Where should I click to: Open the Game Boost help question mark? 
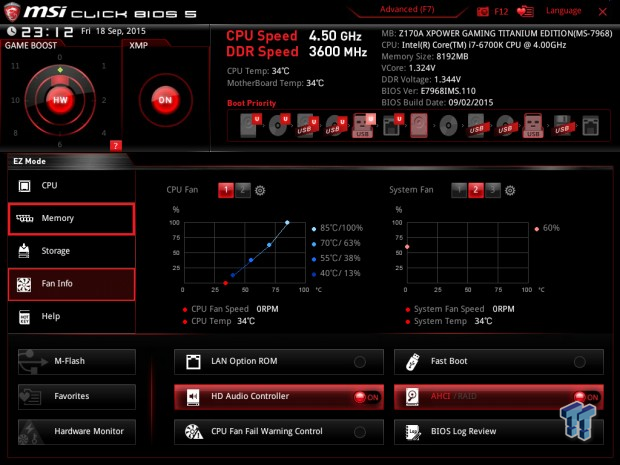point(115,146)
